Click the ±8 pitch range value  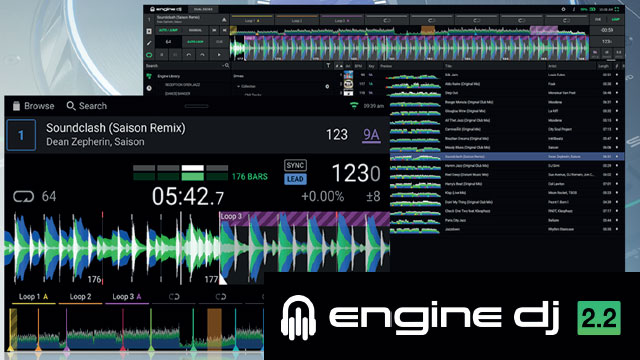pyautogui.click(x=373, y=196)
